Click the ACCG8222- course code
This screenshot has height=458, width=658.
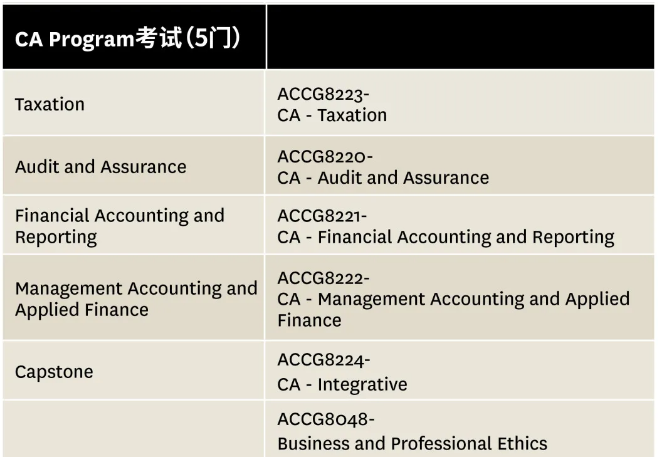[323, 277]
